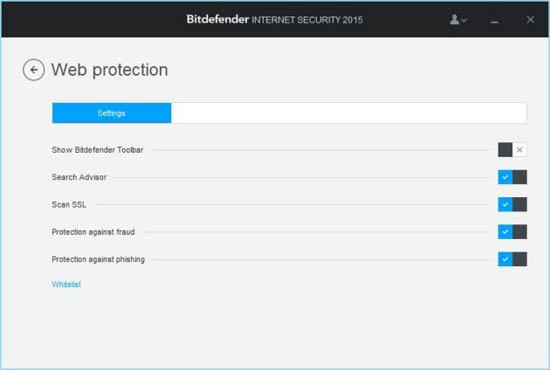Click the Web protection page heading

[x=110, y=70]
